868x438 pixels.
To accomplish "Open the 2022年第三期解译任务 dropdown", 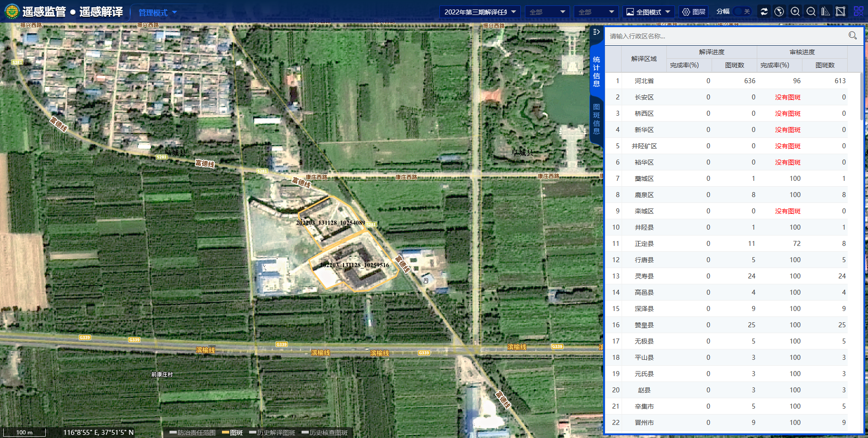I will point(480,12).
